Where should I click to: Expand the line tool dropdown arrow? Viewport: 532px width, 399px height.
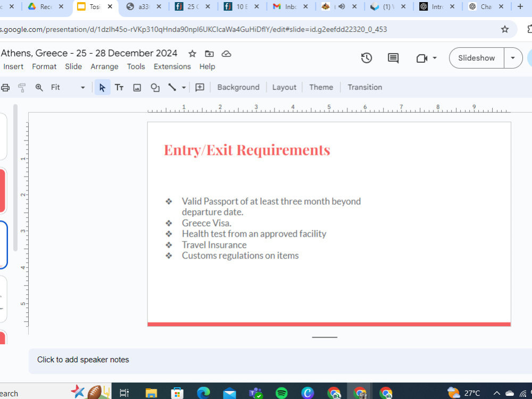coord(184,88)
